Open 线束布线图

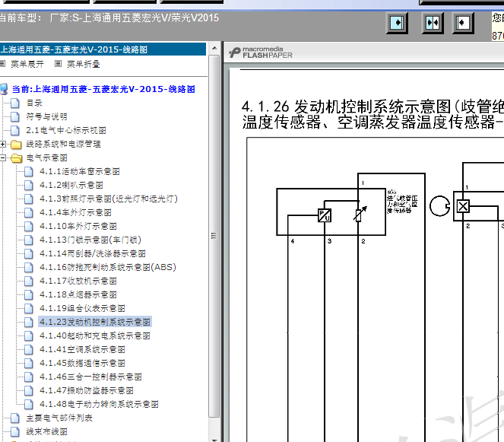pos(46,431)
